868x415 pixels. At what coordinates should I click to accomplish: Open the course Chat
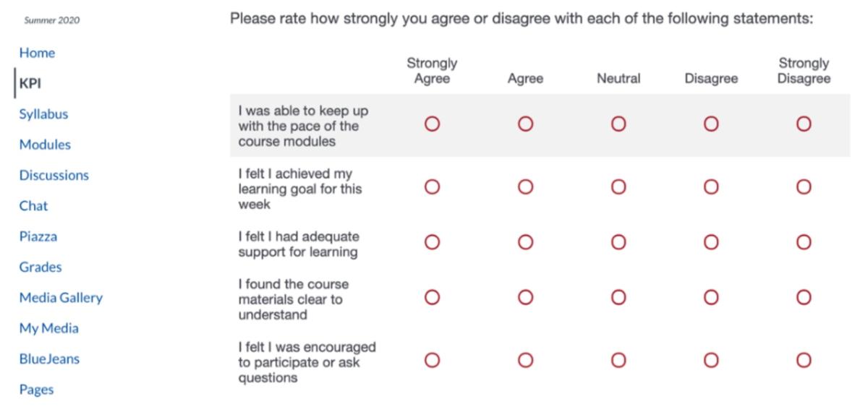click(x=33, y=206)
